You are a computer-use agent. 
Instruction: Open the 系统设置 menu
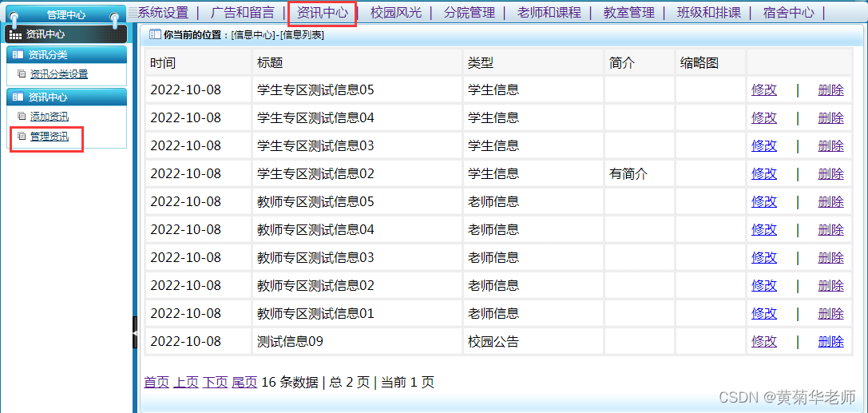coord(163,12)
